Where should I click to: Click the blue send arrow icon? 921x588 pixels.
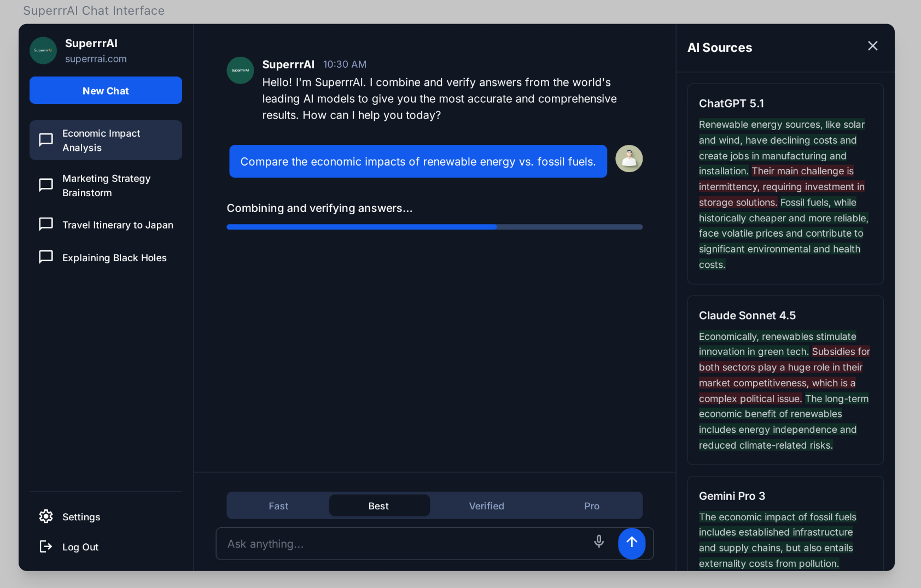coord(632,543)
